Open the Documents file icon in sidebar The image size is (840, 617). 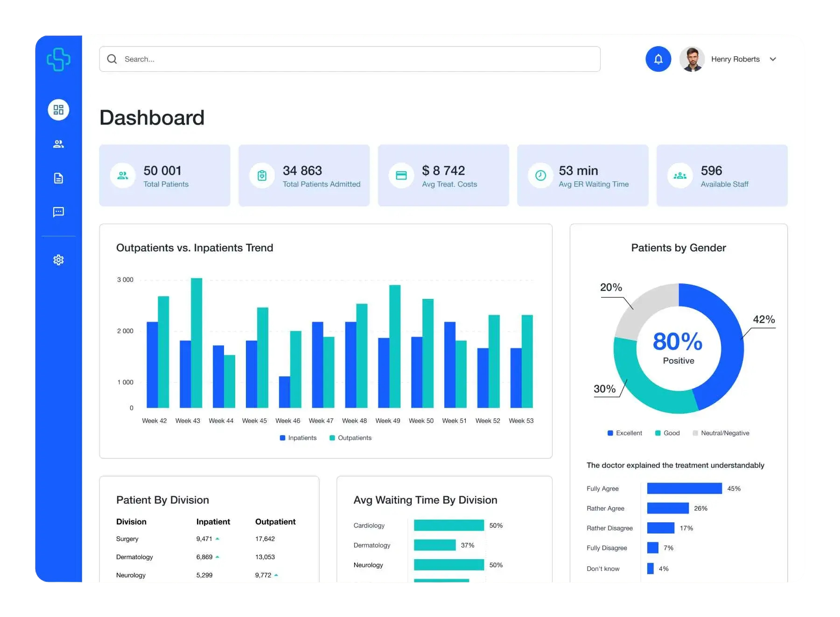click(58, 178)
